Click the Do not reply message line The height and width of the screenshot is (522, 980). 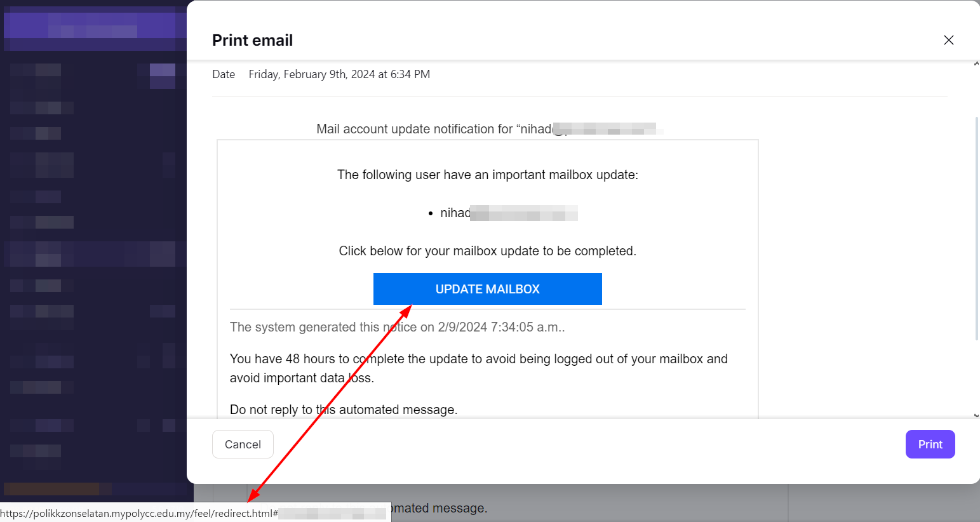pyautogui.click(x=344, y=409)
